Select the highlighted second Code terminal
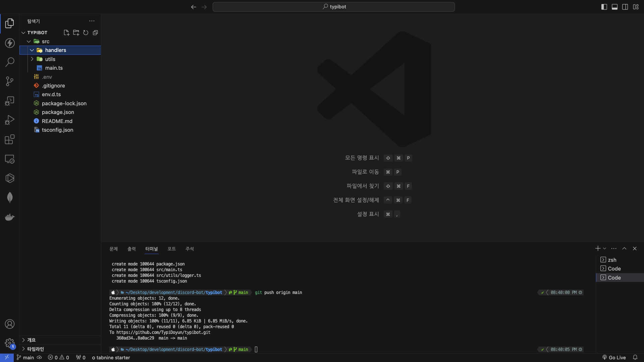Image resolution: width=644 pixels, height=362 pixels. pos(620,278)
